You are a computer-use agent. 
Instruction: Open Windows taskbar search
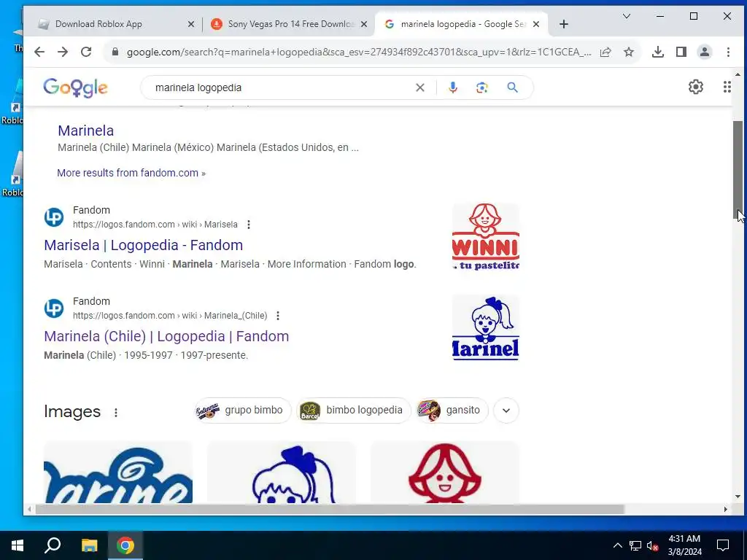53,545
